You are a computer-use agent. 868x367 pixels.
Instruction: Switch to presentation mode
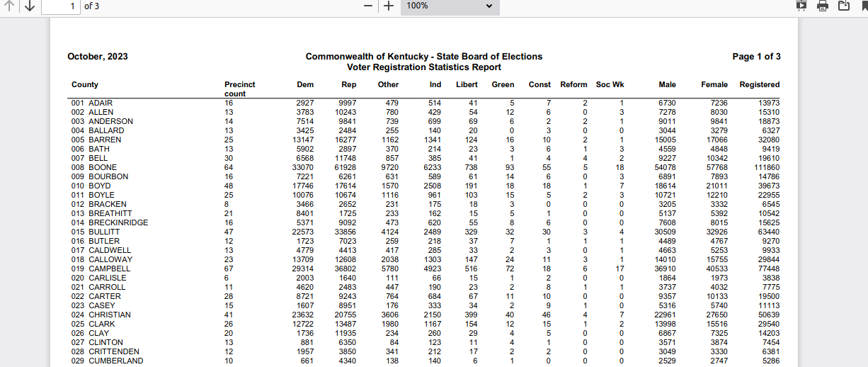coord(801,6)
